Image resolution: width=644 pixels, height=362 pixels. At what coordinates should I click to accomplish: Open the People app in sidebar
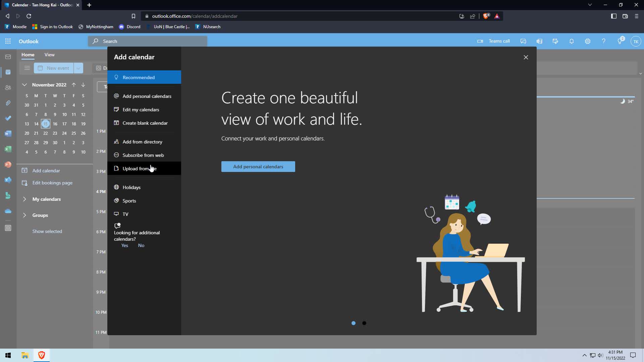coord(8,87)
